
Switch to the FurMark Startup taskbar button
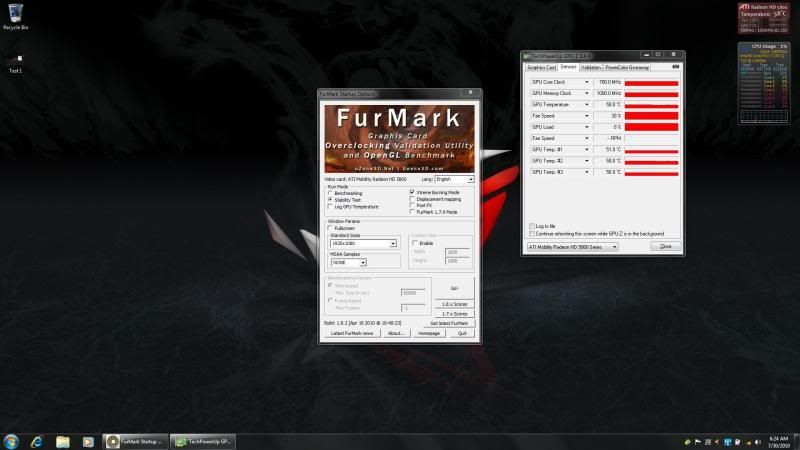tap(135, 441)
